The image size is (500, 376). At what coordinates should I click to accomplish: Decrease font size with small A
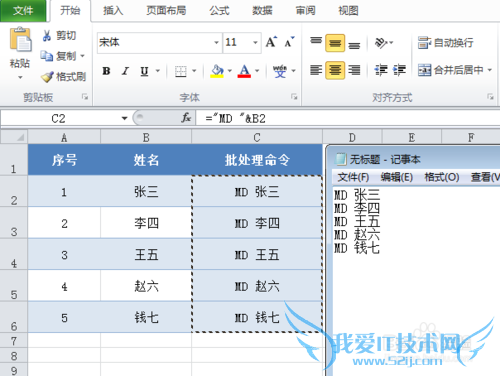tap(289, 42)
